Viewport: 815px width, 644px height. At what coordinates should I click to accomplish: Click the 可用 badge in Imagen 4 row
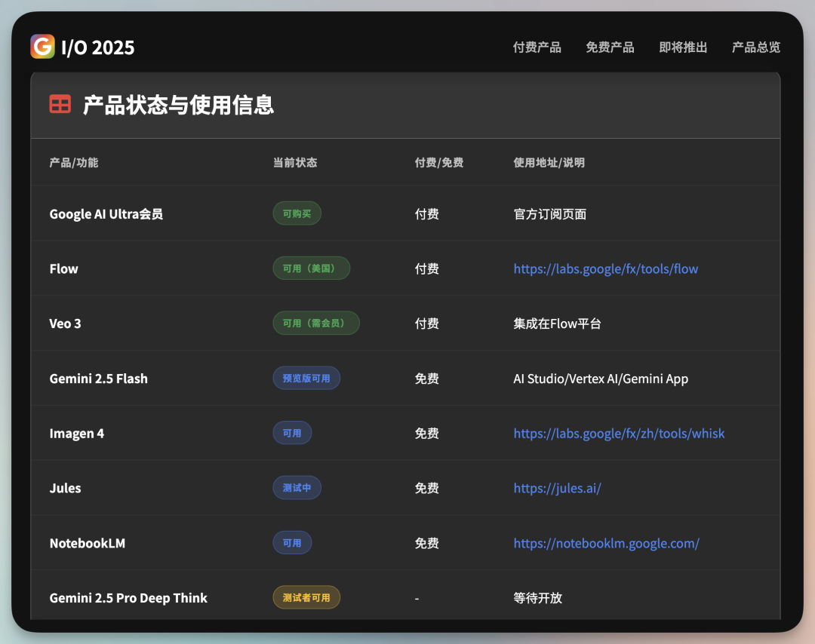point(292,433)
